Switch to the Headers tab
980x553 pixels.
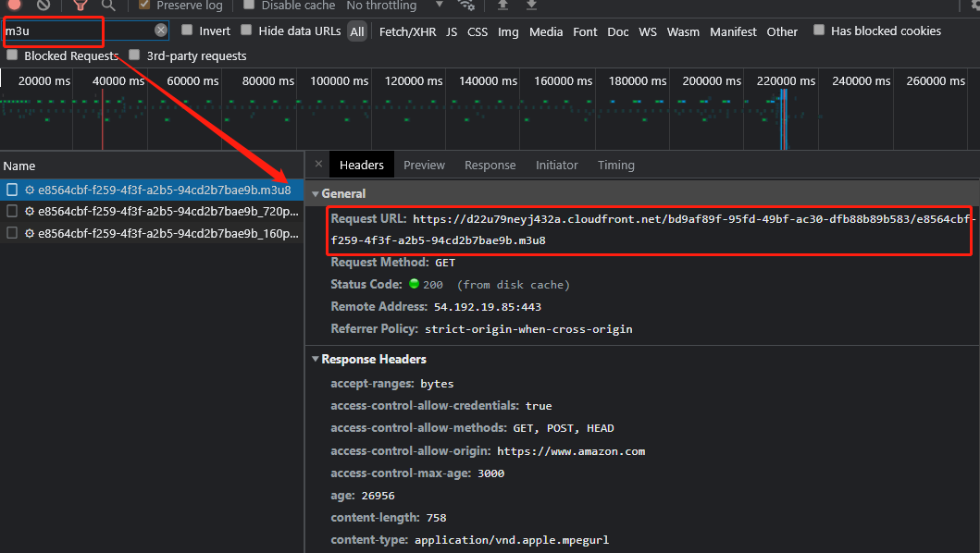tap(361, 165)
